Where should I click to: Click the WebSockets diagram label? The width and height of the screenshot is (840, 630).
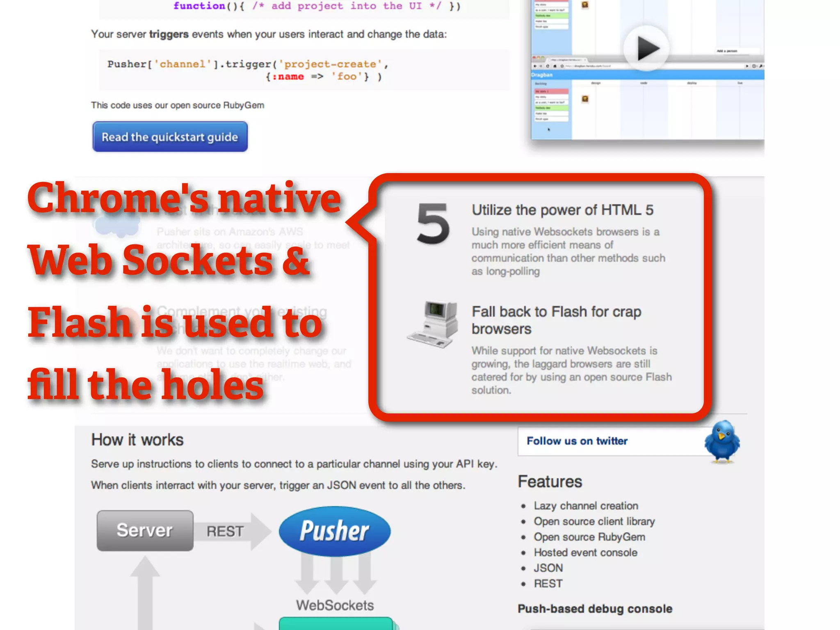tap(335, 605)
